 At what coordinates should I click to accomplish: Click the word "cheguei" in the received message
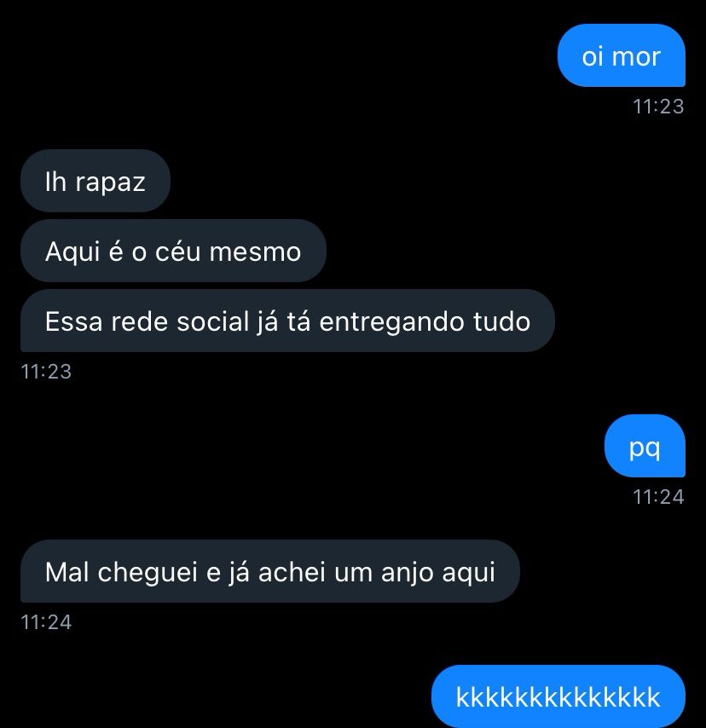[x=148, y=573]
